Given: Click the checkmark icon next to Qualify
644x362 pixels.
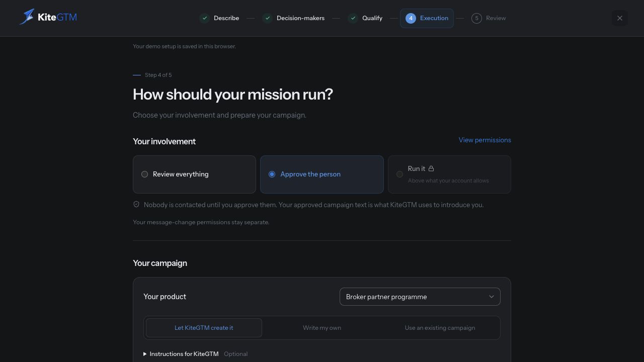Looking at the screenshot, I should [353, 18].
